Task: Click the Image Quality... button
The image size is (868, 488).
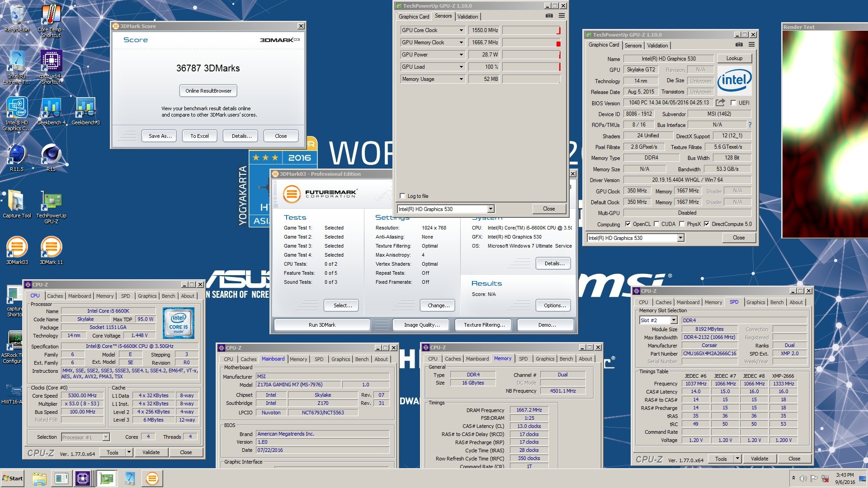Action: pyautogui.click(x=422, y=325)
